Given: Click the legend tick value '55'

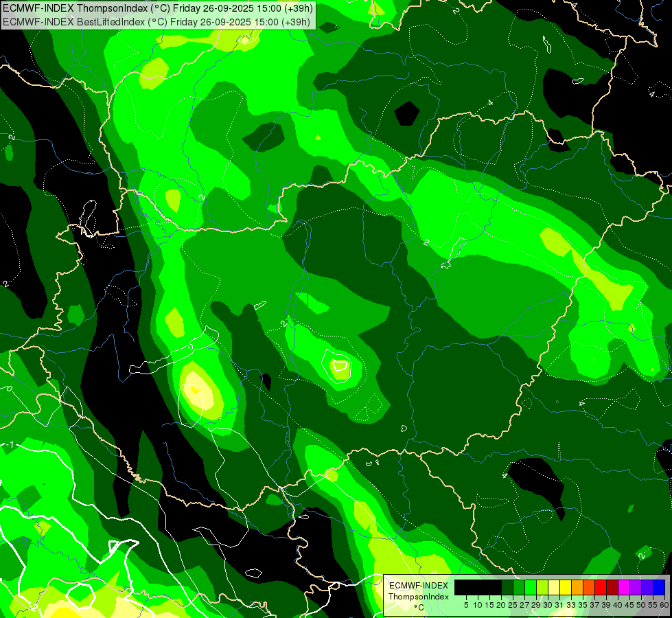Looking at the screenshot, I should coord(653,605).
